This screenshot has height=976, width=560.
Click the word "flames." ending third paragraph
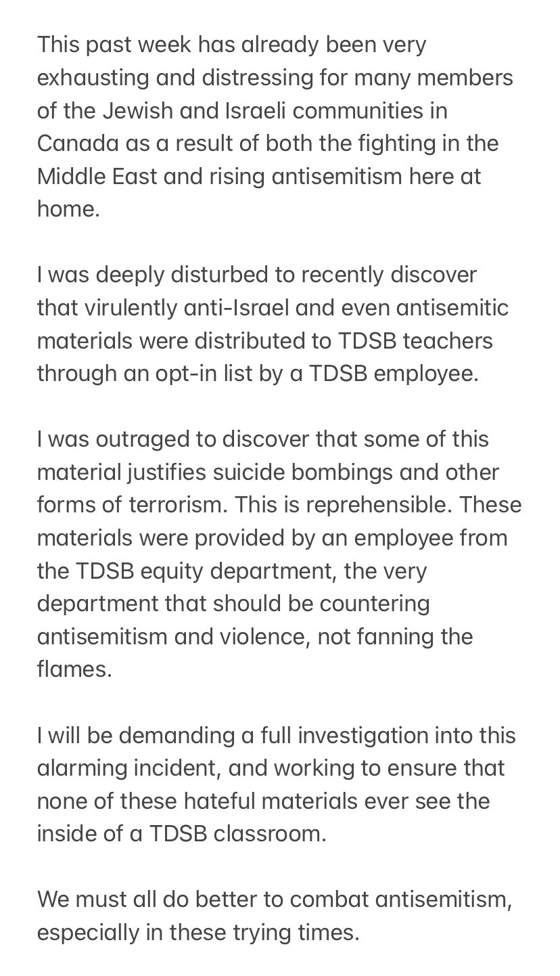(74, 669)
